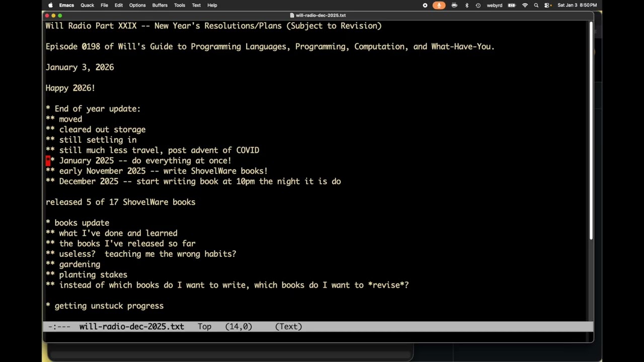The image size is (644, 362).
Task: Click the 'released 5 of 17 ShovelWare books' line
Action: 120,202
